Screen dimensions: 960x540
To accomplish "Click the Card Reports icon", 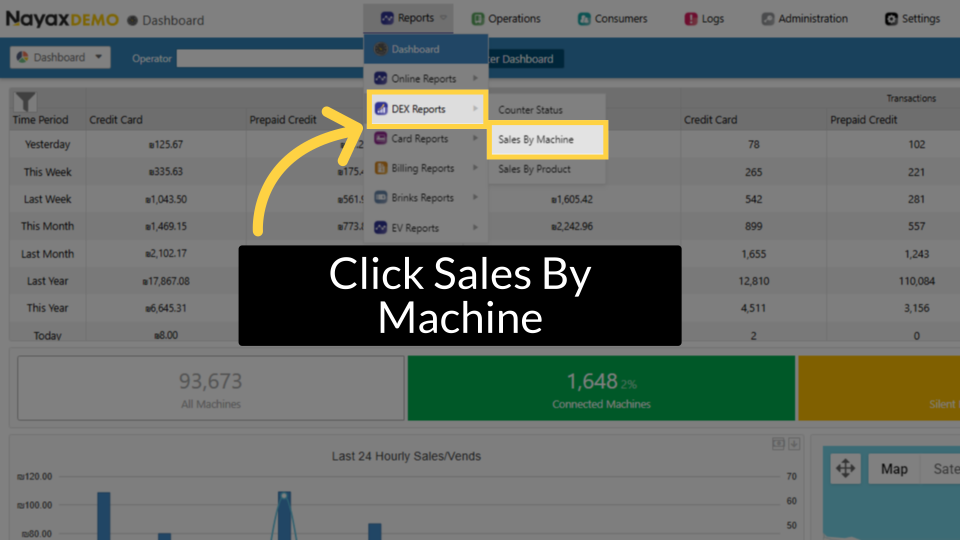I will click(x=381, y=138).
